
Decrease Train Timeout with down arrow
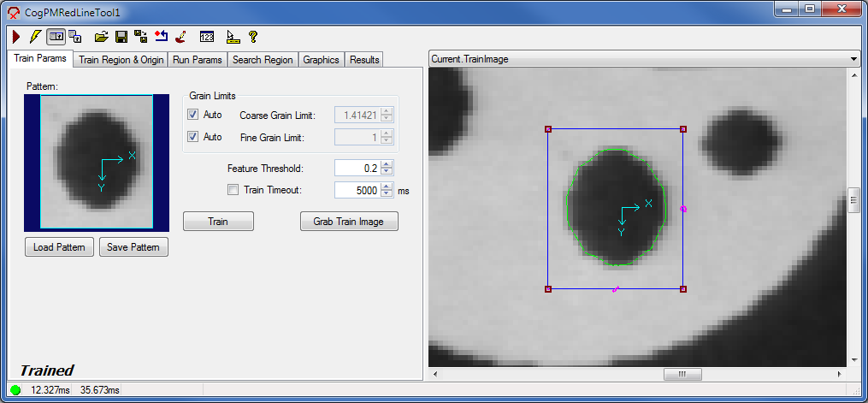(387, 194)
